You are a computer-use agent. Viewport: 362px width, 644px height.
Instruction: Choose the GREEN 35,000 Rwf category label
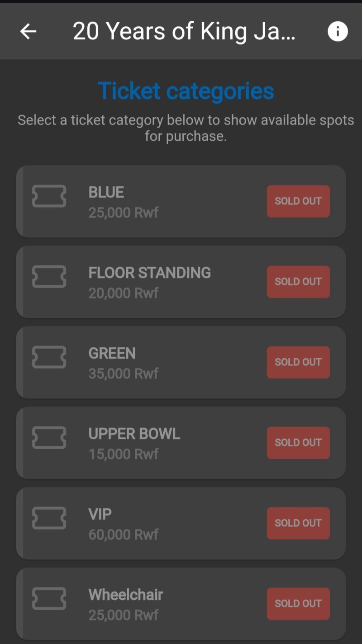(x=124, y=363)
